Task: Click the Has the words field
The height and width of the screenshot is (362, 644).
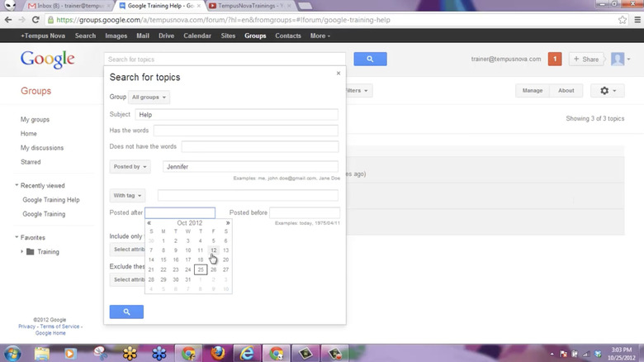Action: point(245,131)
